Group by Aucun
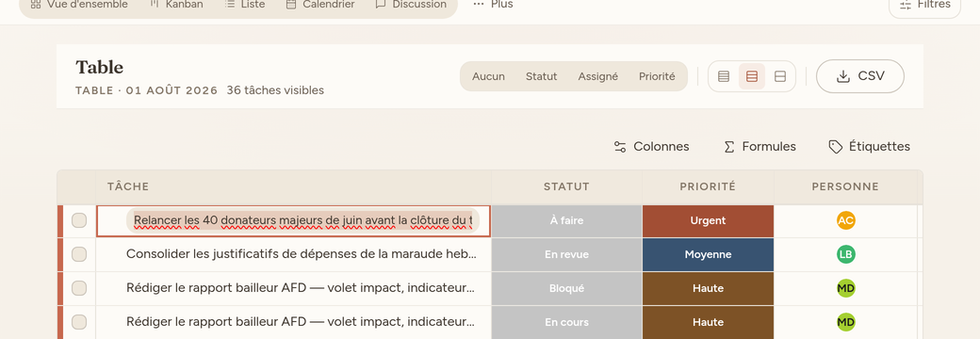 [x=488, y=76]
